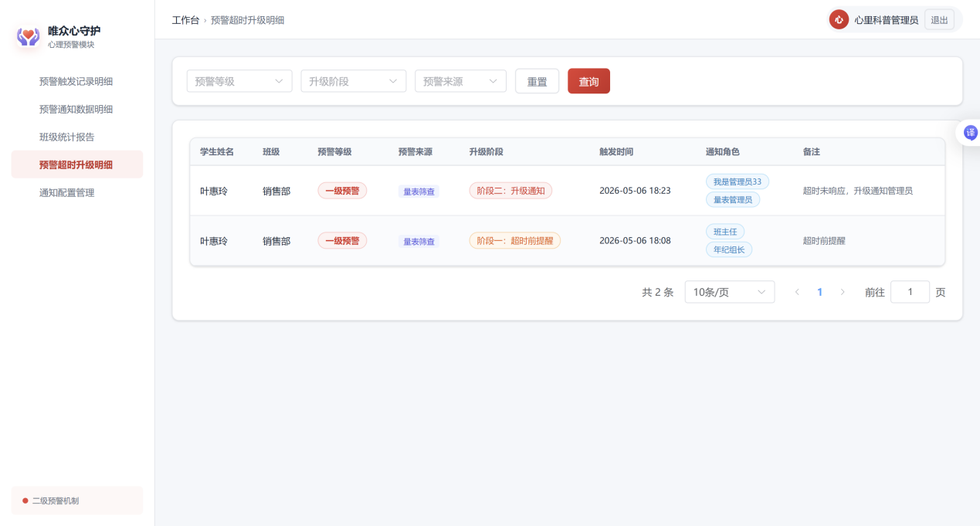Click the trigger time 2026-05-06 18:23
Screen dimensions: 980x526
click(635, 191)
